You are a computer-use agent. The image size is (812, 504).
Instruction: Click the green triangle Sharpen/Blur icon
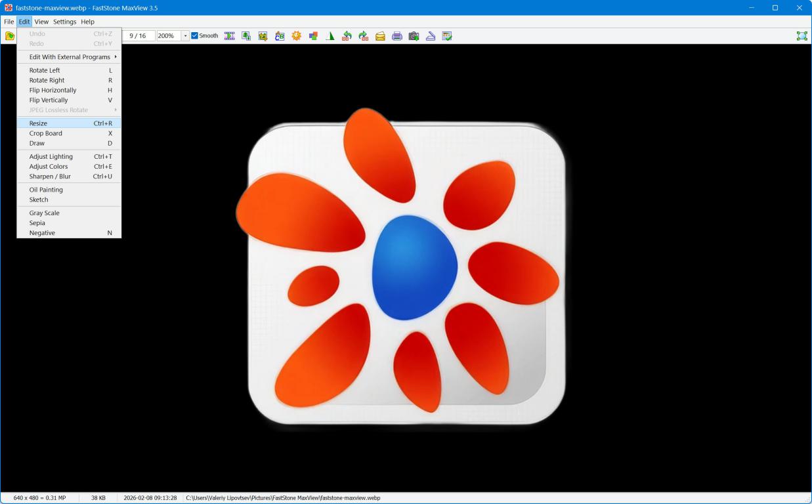[x=330, y=36]
